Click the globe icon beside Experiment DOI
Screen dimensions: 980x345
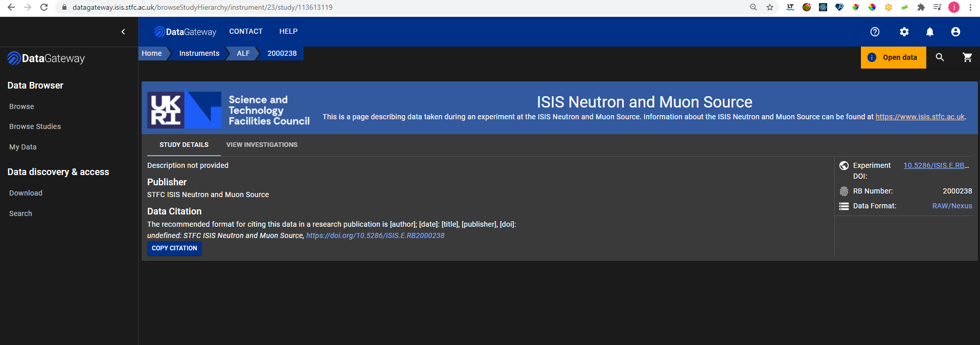click(x=844, y=165)
